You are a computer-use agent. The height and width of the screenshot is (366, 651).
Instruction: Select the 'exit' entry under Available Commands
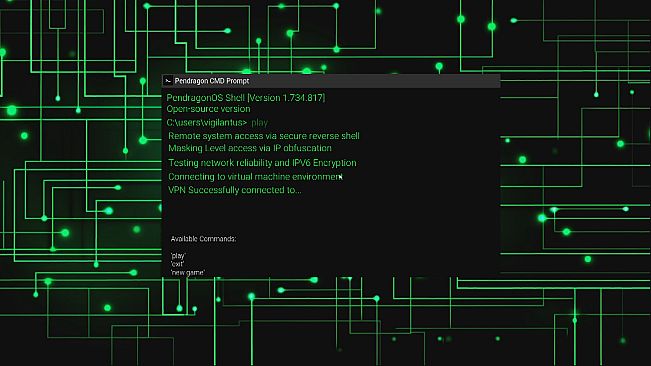pyautogui.click(x=177, y=264)
